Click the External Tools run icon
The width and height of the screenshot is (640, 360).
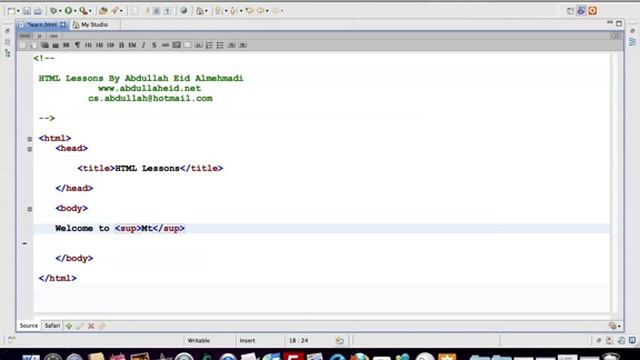click(x=83, y=11)
